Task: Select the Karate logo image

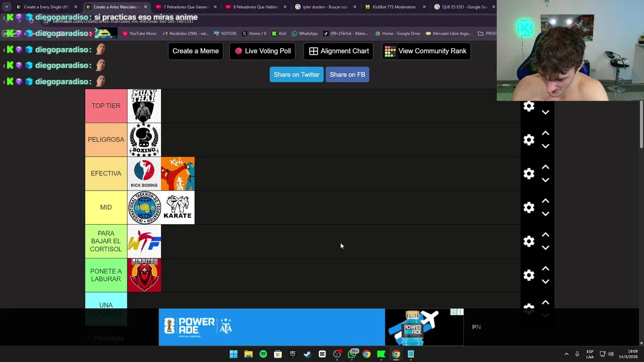Action: [178, 207]
